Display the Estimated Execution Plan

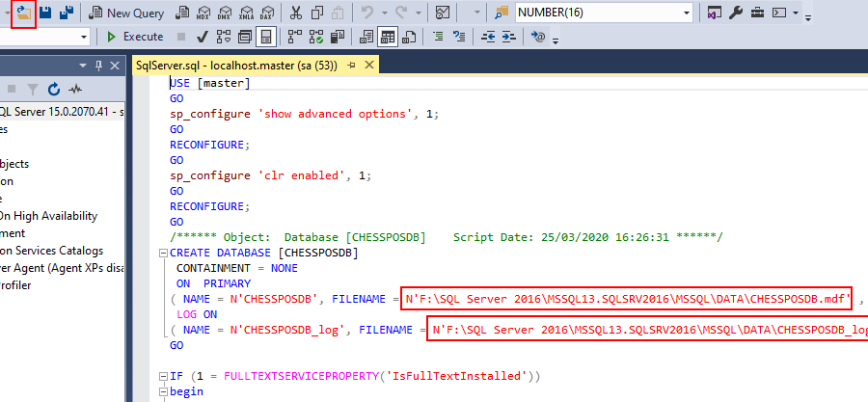coord(224,37)
